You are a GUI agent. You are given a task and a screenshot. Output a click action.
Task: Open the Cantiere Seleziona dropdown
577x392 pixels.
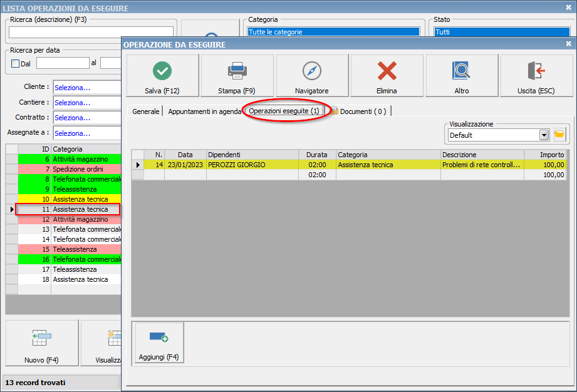tap(86, 102)
